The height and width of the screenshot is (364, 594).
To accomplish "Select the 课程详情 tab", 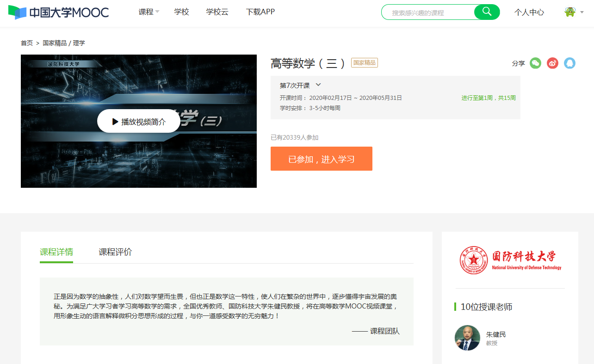I will 56,252.
